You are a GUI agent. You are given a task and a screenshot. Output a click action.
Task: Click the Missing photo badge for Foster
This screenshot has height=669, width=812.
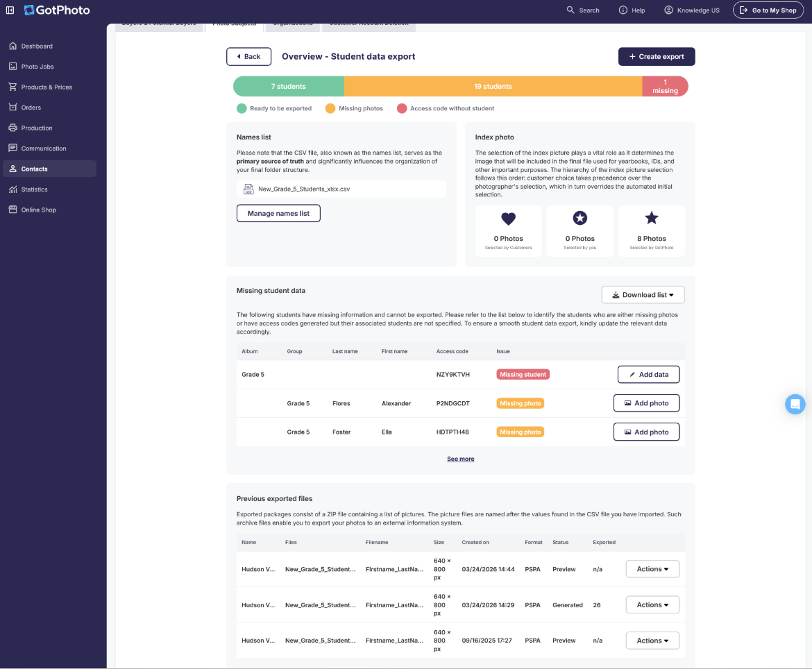tap(520, 432)
